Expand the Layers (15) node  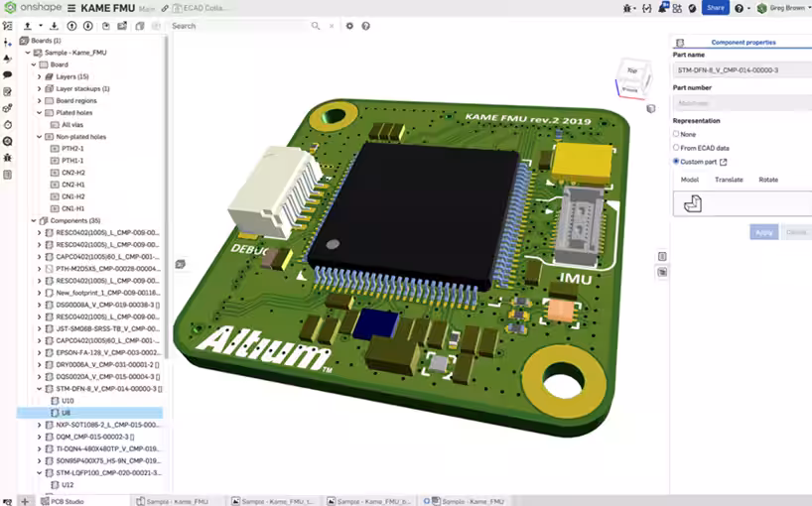pyautogui.click(x=40, y=76)
